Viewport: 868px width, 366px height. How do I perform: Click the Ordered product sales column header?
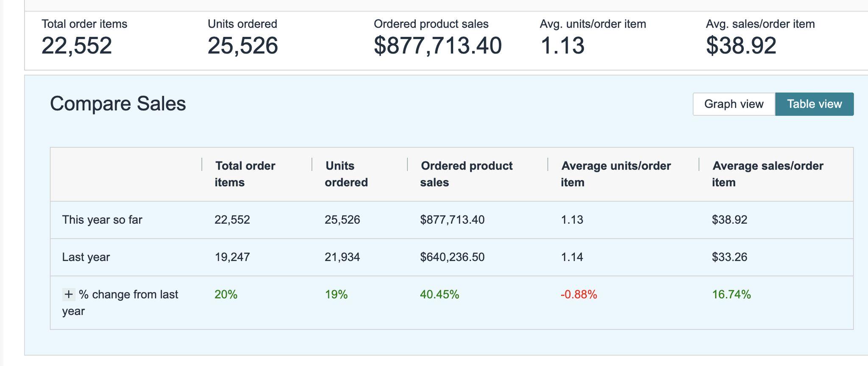click(466, 174)
